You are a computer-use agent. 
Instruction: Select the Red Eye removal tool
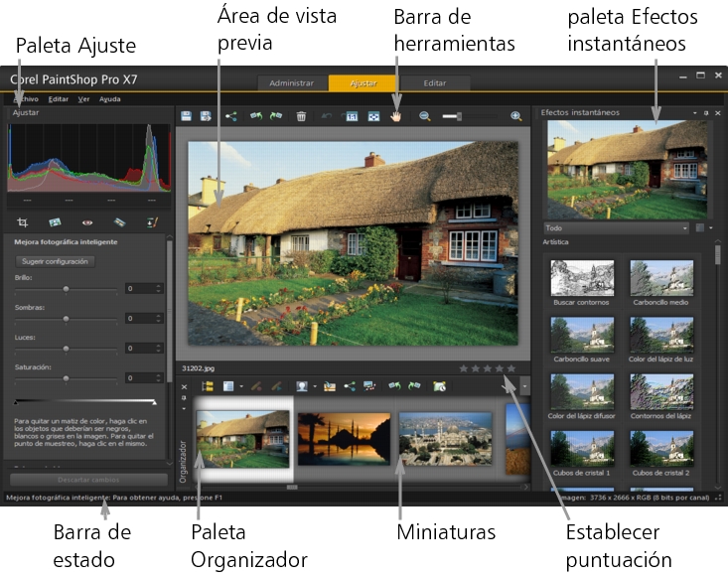tap(86, 221)
